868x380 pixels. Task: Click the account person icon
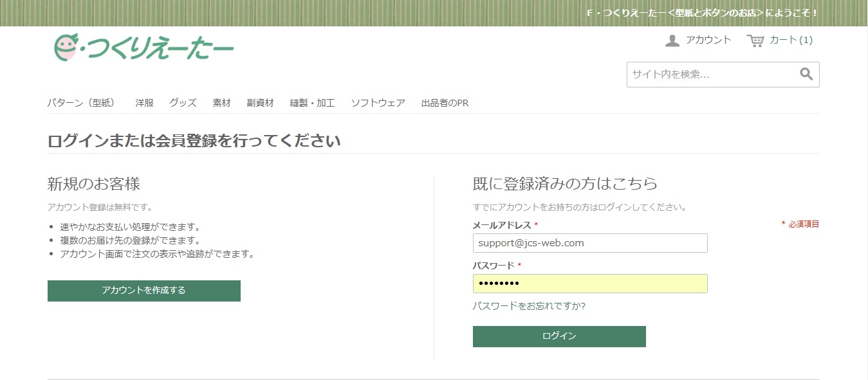pos(671,39)
